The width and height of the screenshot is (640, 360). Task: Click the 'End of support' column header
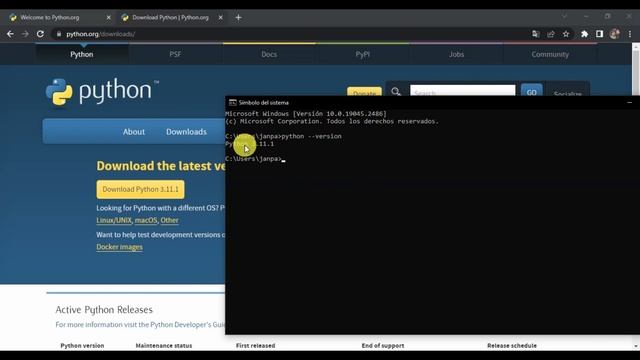click(383, 346)
